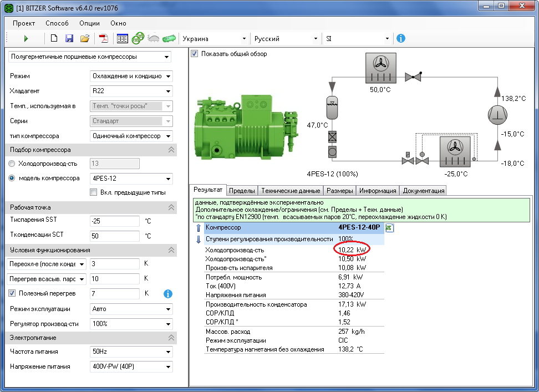The width and height of the screenshot is (539, 392).
Task: Click the Массов. расход value 257 kg/h
Action: tap(352, 332)
